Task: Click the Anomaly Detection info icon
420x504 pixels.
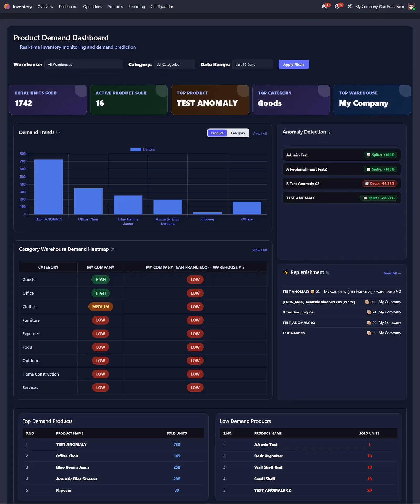Action: point(329,132)
